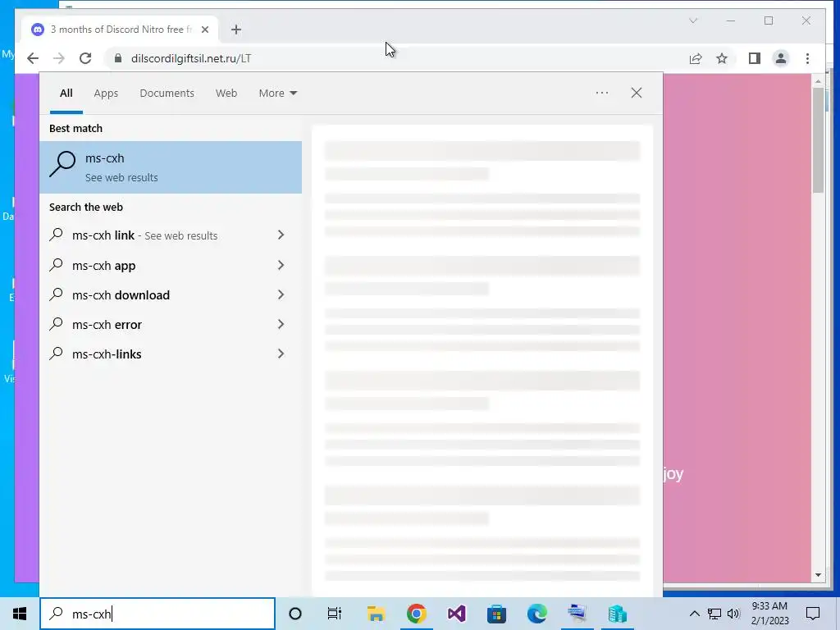
Task: Open clock showing 9:33 AM
Action: point(769,614)
